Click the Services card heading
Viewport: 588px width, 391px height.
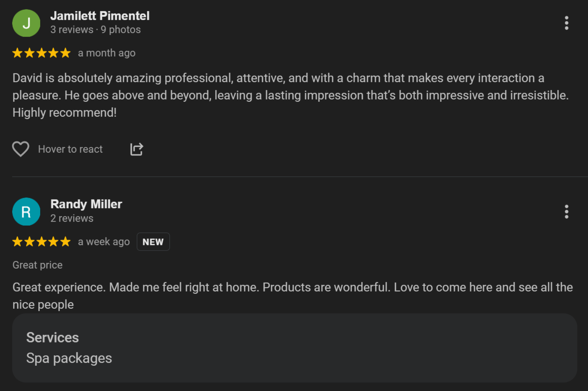point(53,337)
